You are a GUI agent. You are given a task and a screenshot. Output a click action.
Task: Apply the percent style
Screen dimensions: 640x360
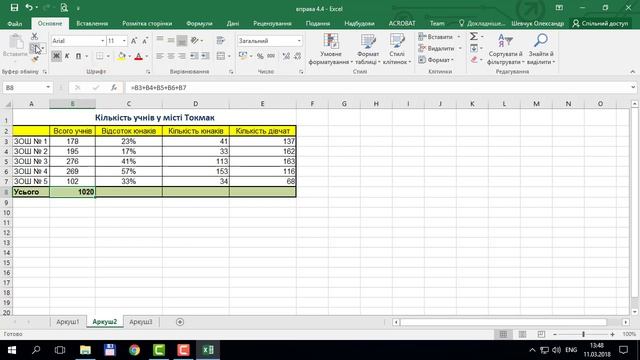pos(260,56)
